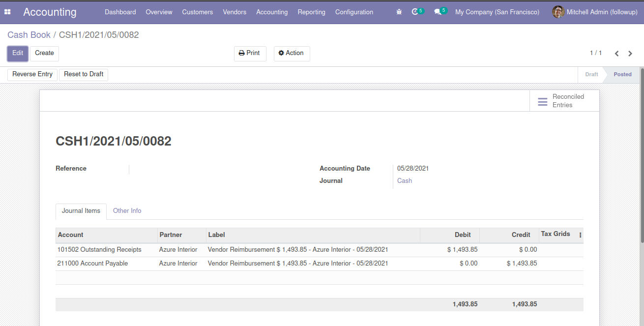
Task: Open the Cash journal link
Action: click(405, 180)
